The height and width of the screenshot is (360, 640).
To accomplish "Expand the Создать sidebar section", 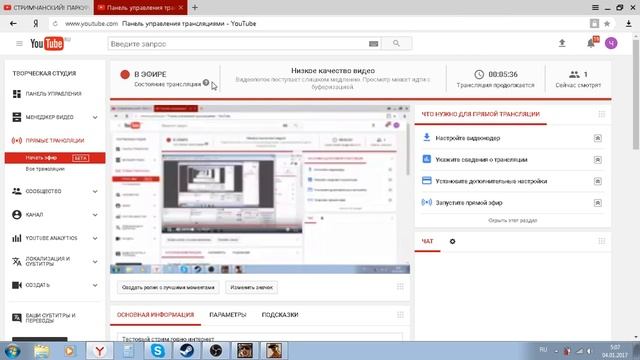I will [95, 285].
